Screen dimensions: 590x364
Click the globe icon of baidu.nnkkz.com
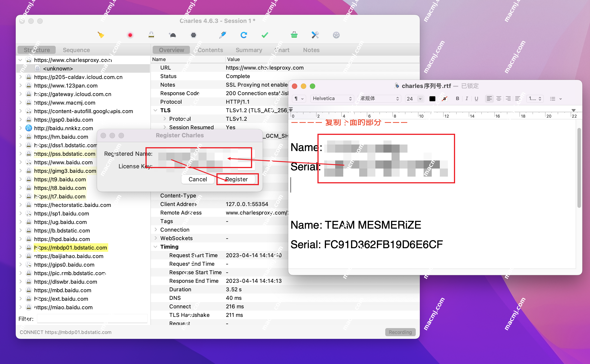(29, 128)
